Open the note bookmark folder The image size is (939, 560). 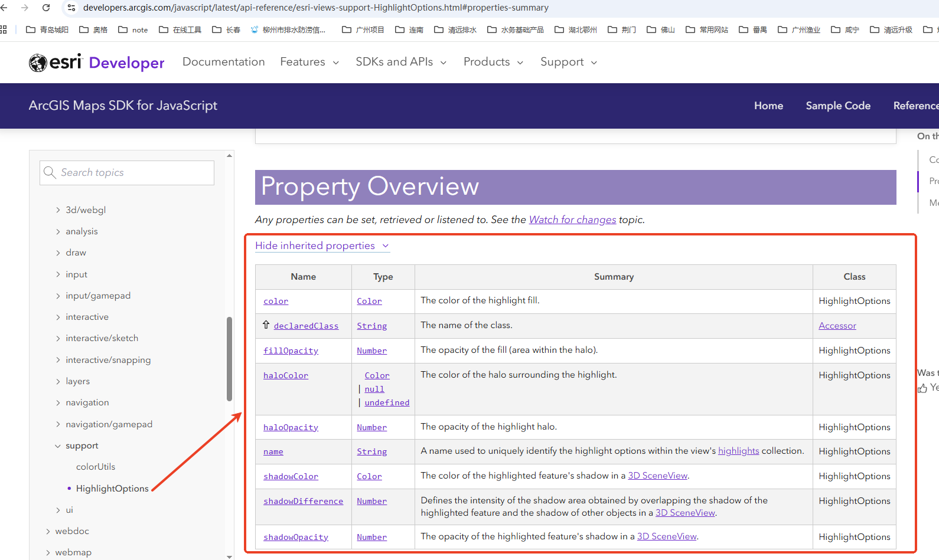[133, 30]
